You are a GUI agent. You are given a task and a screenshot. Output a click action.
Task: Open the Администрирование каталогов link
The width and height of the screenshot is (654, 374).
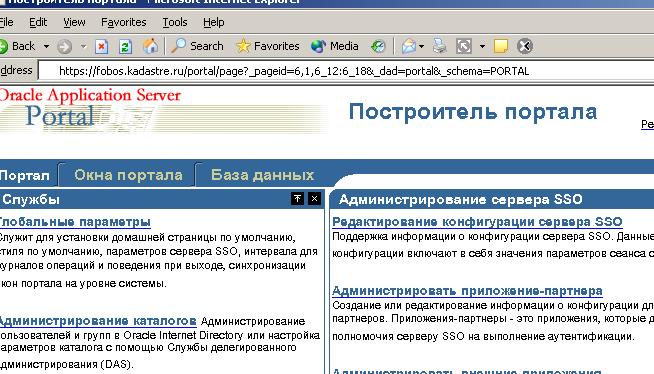pyautogui.click(x=98, y=321)
